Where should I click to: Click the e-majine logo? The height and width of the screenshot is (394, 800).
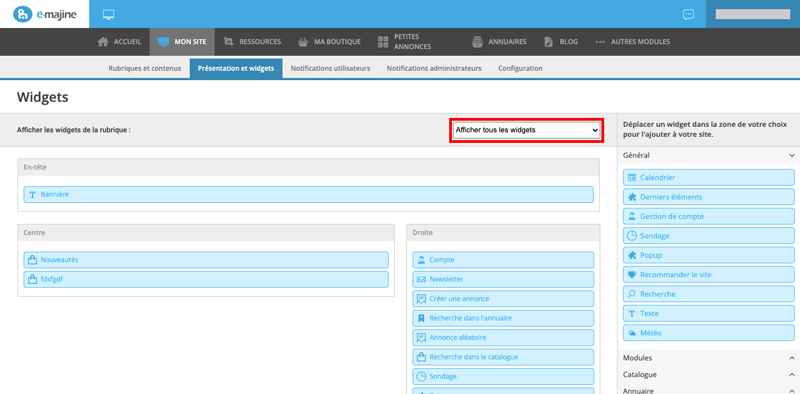point(44,14)
